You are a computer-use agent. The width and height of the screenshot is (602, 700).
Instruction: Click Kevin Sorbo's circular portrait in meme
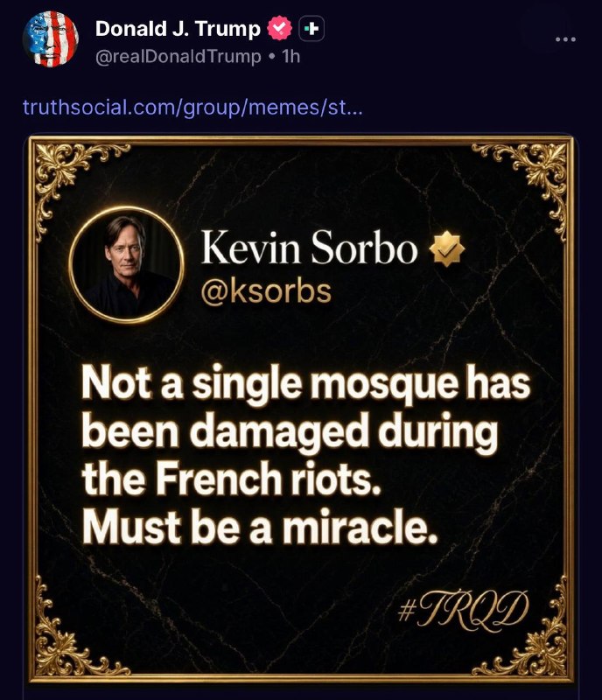pyautogui.click(x=127, y=265)
